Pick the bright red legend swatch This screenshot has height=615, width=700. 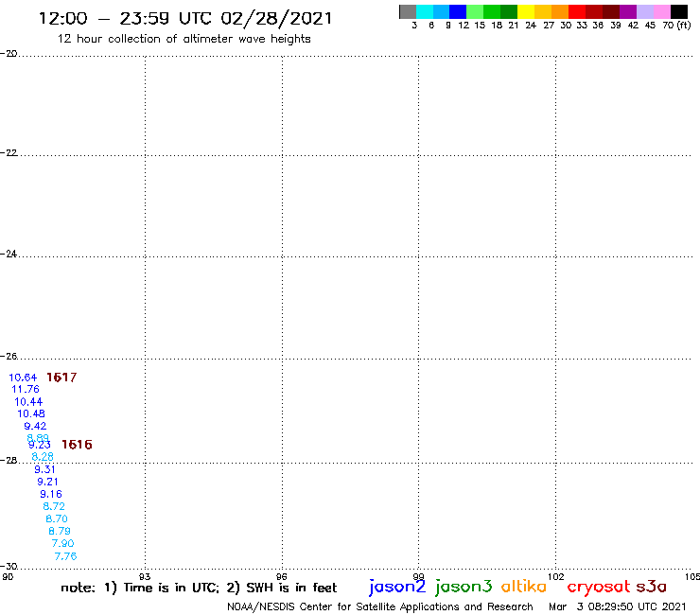click(x=577, y=11)
